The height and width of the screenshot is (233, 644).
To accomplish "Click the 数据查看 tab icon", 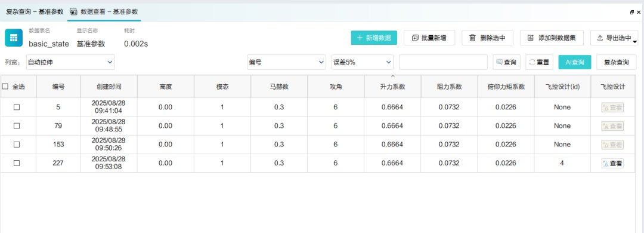I will [74, 11].
